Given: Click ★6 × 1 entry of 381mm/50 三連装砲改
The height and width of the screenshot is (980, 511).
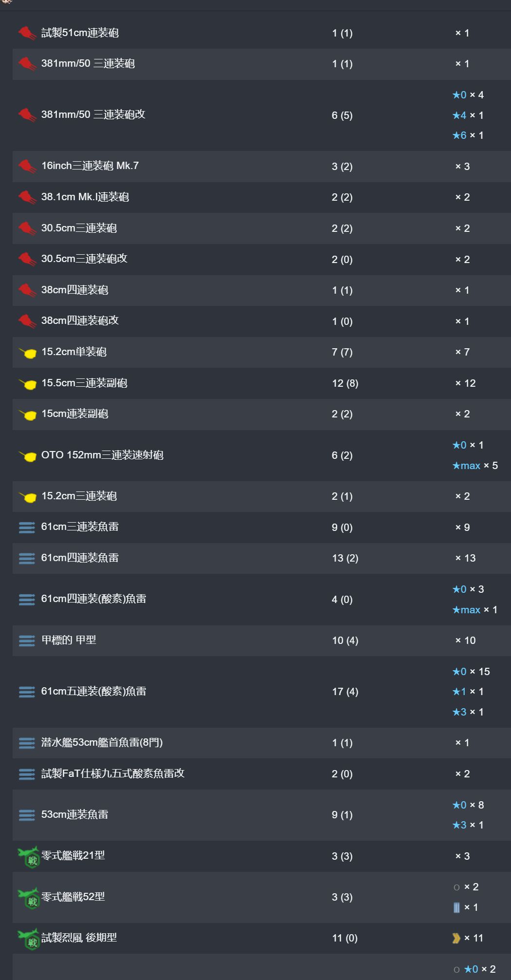Looking at the screenshot, I should click(x=468, y=135).
